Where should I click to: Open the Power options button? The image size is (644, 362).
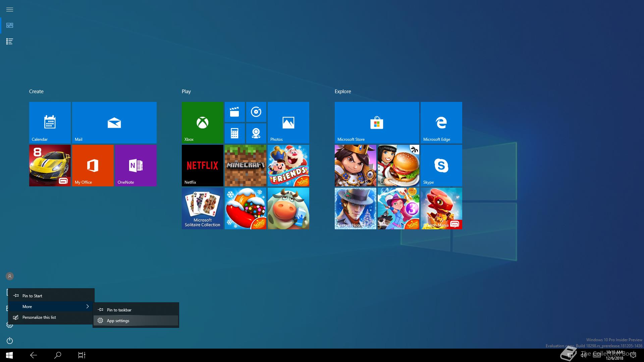10,341
